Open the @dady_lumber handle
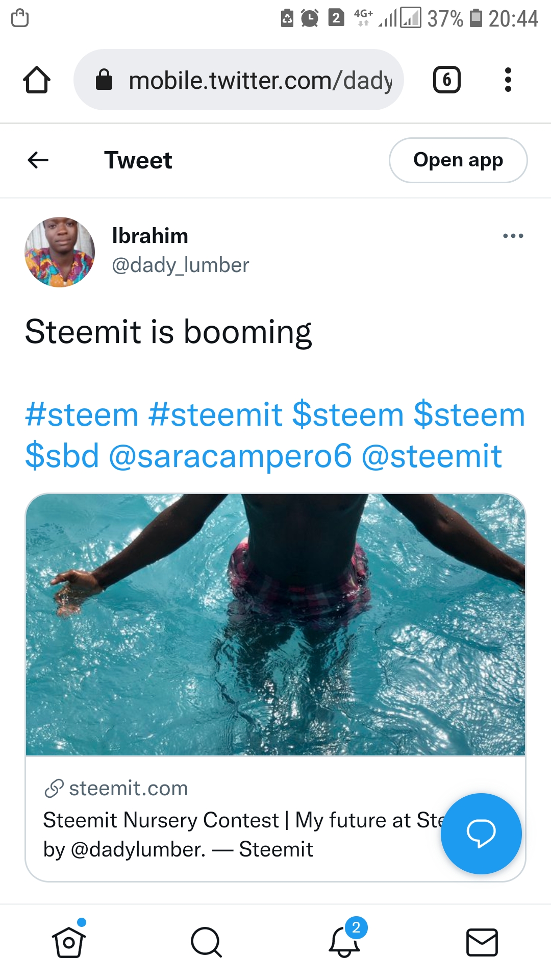The image size is (551, 980). tap(181, 265)
